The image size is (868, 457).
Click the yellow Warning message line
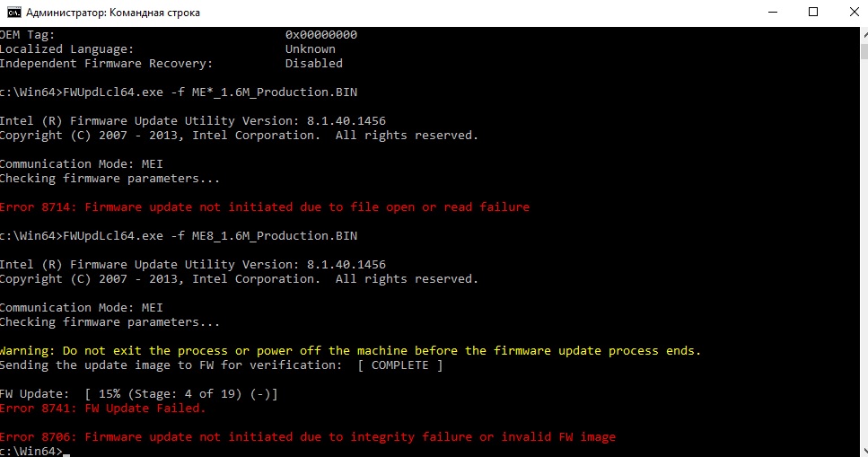350,351
